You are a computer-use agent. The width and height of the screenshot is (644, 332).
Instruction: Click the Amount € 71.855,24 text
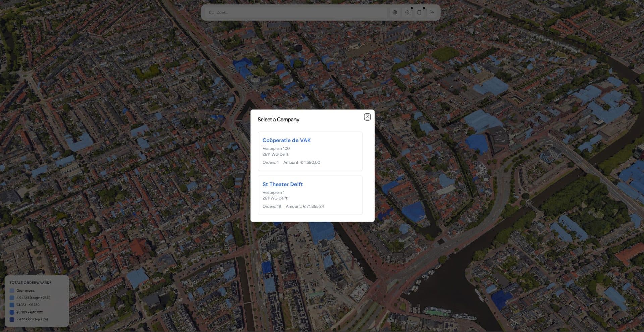pos(305,206)
